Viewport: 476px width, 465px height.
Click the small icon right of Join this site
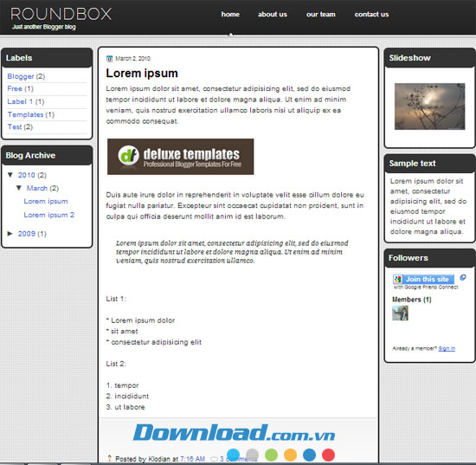463,277
